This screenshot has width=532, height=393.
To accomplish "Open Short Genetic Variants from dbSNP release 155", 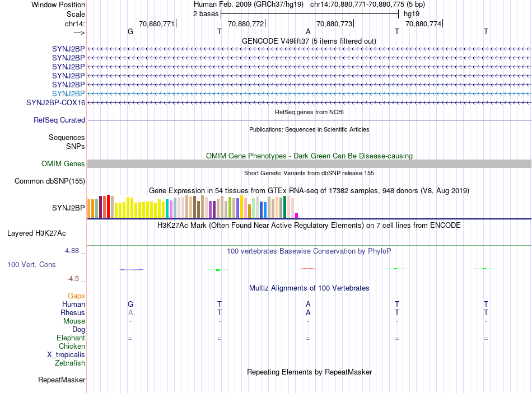I will (x=309, y=173).
